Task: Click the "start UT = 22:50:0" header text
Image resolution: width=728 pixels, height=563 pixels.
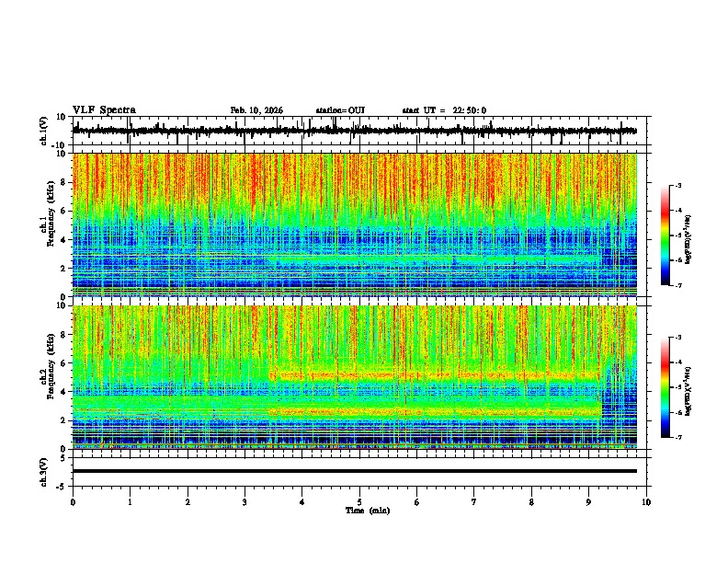Action: 444,110
